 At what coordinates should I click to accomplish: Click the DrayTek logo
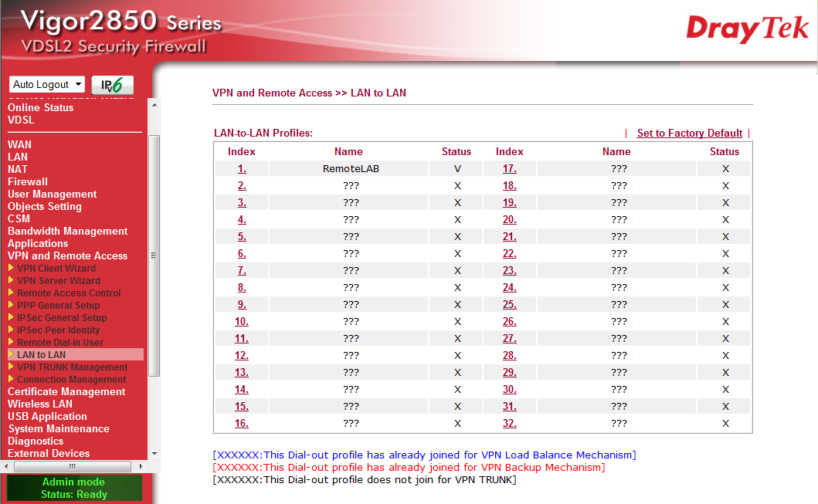tap(747, 29)
